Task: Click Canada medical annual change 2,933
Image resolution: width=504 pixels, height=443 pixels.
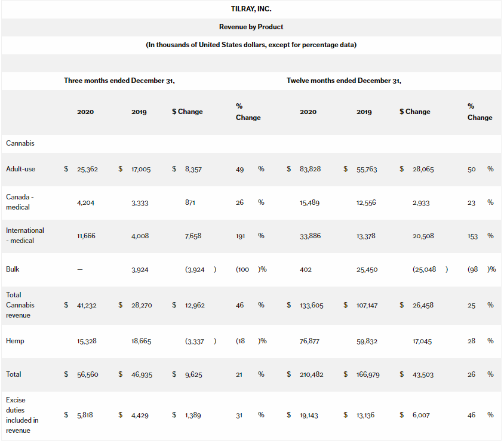Action: 421,203
